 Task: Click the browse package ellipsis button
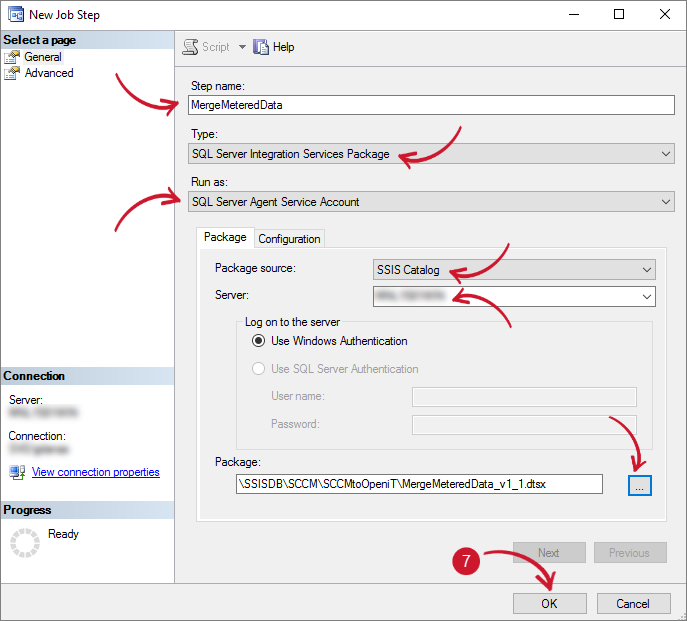(x=640, y=484)
